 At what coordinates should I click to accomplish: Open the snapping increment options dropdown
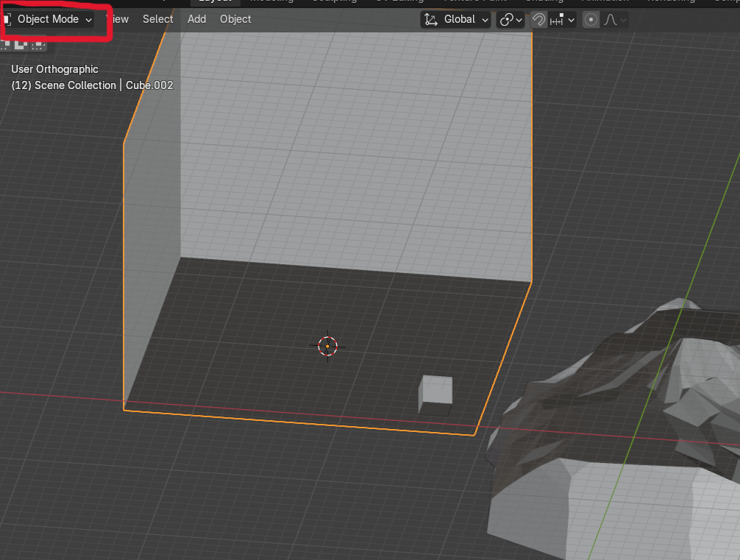click(x=563, y=20)
